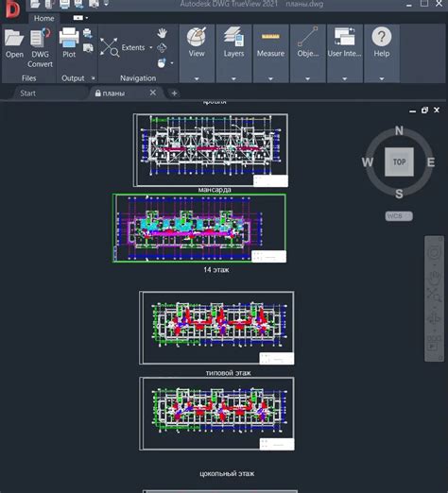Click the мансарда label text
Screen dimensions: 448x493
pos(215,190)
